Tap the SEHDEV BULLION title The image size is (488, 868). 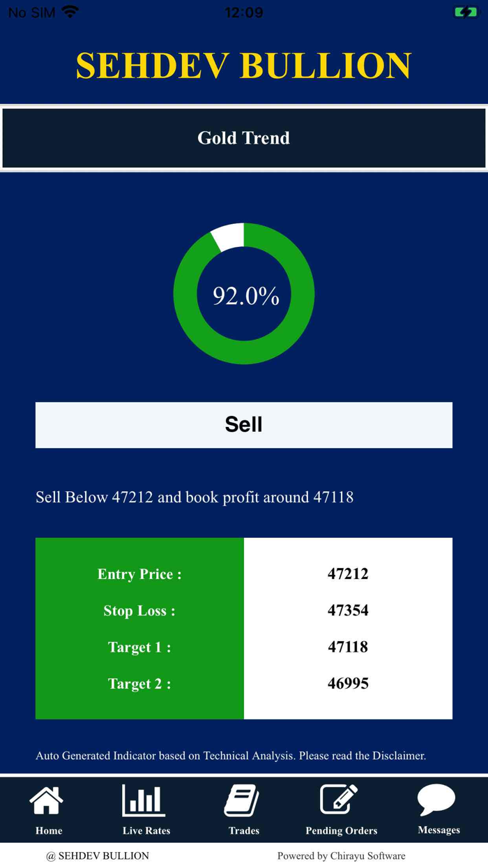(x=244, y=65)
